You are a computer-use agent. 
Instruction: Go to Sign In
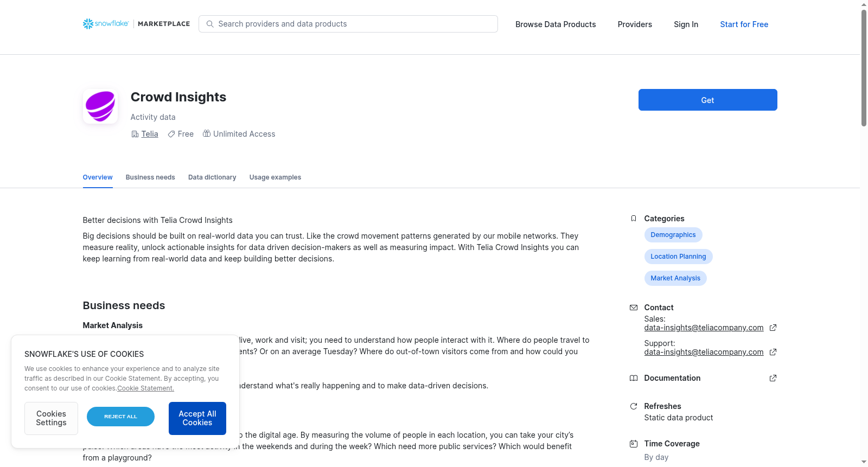(686, 24)
